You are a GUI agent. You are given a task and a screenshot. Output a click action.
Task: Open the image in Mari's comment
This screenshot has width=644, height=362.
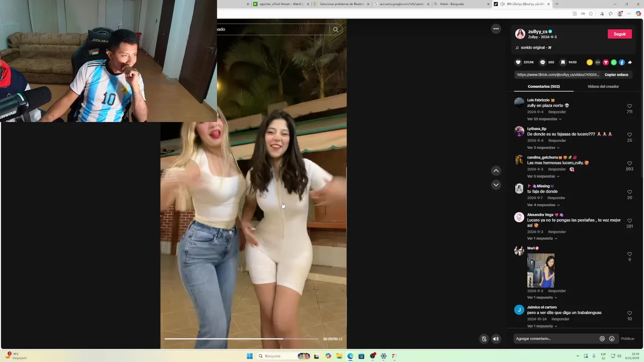[541, 270]
